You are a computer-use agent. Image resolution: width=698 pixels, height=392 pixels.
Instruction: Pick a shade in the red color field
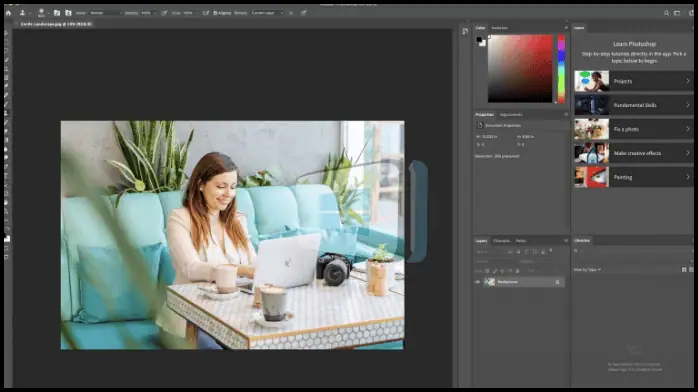[x=520, y=69]
